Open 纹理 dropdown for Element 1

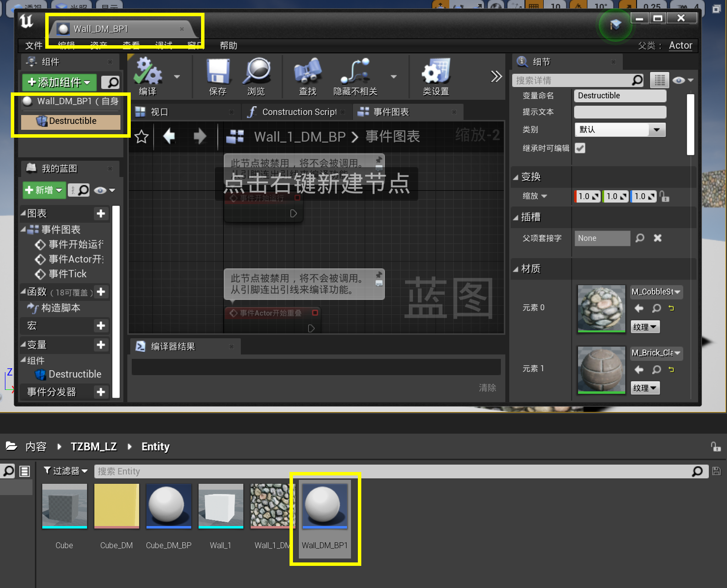pyautogui.click(x=645, y=388)
